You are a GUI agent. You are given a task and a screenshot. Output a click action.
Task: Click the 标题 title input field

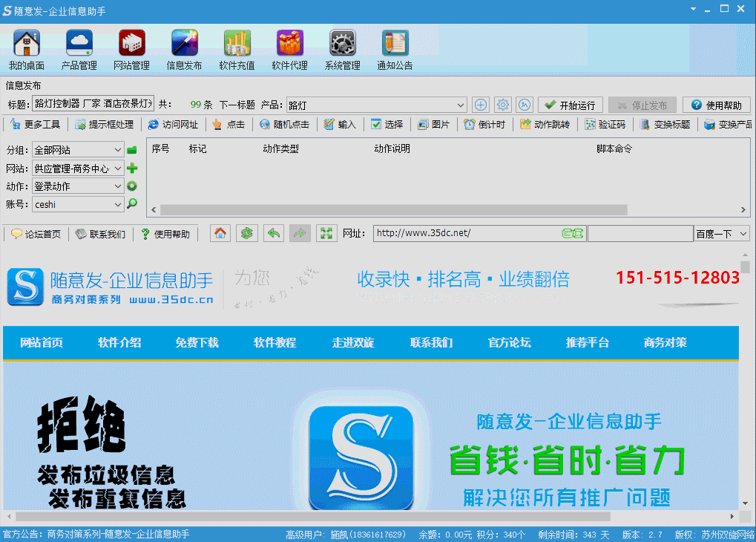coord(93,104)
